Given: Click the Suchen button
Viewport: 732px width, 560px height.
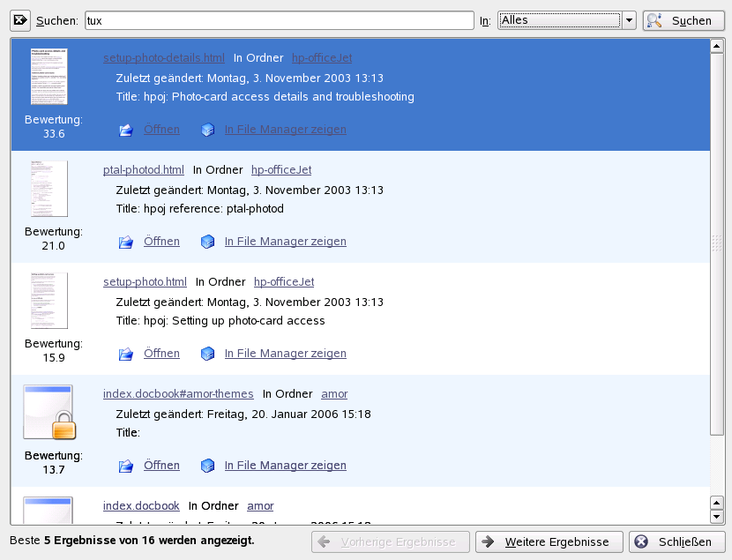Looking at the screenshot, I should click(683, 21).
